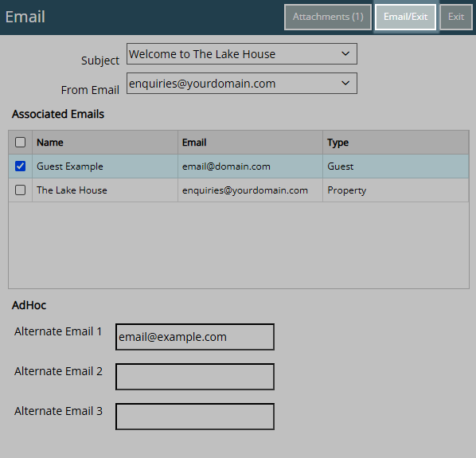Select the email@domain.com cell
This screenshot has width=476, height=458.
pyautogui.click(x=250, y=166)
